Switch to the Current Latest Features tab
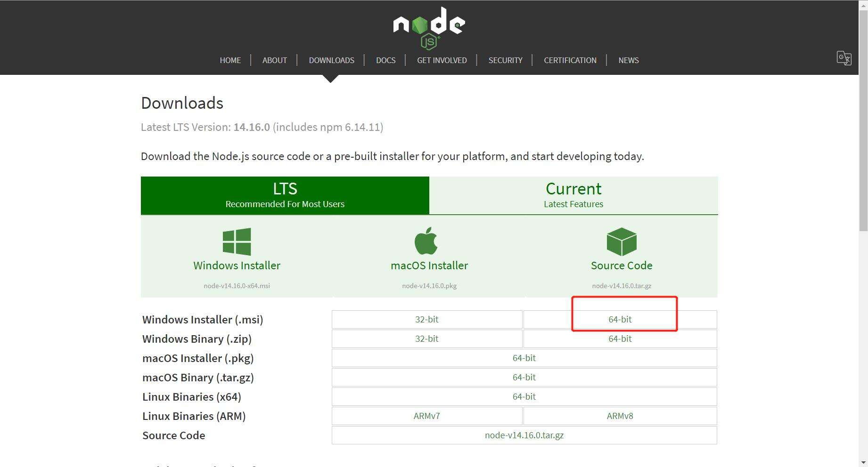Image resolution: width=868 pixels, height=467 pixels. pyautogui.click(x=573, y=195)
